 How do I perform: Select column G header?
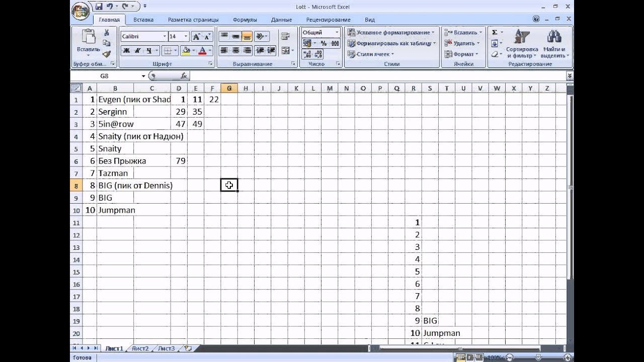(229, 88)
